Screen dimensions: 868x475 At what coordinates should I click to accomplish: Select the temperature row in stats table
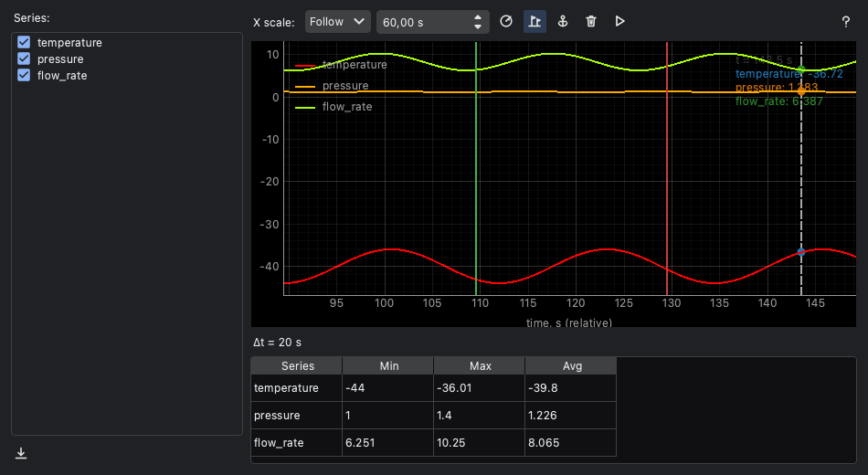tap(433, 388)
